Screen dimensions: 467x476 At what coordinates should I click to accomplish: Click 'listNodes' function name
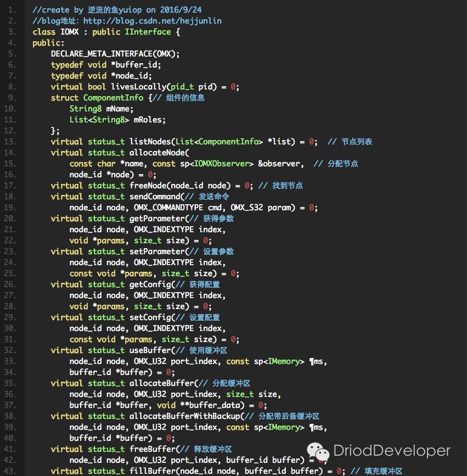tap(150, 142)
